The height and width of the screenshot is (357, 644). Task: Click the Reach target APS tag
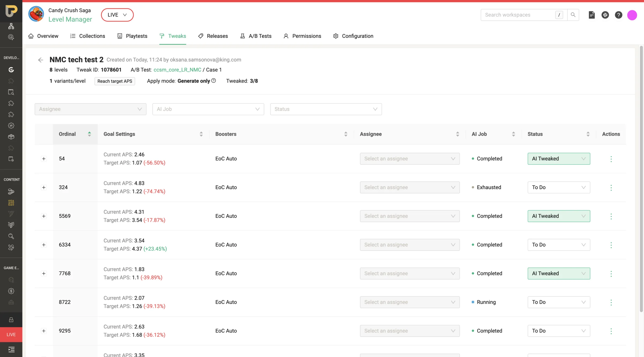click(x=115, y=81)
